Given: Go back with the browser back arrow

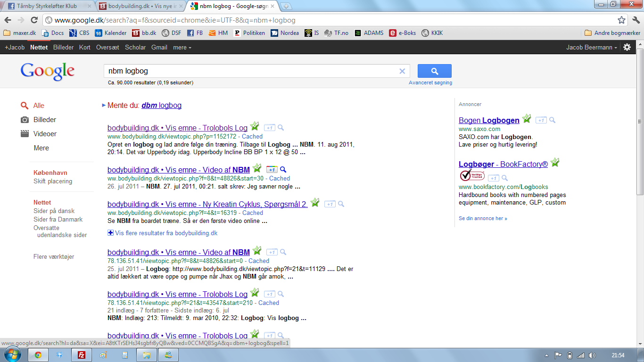Looking at the screenshot, I should [8, 20].
